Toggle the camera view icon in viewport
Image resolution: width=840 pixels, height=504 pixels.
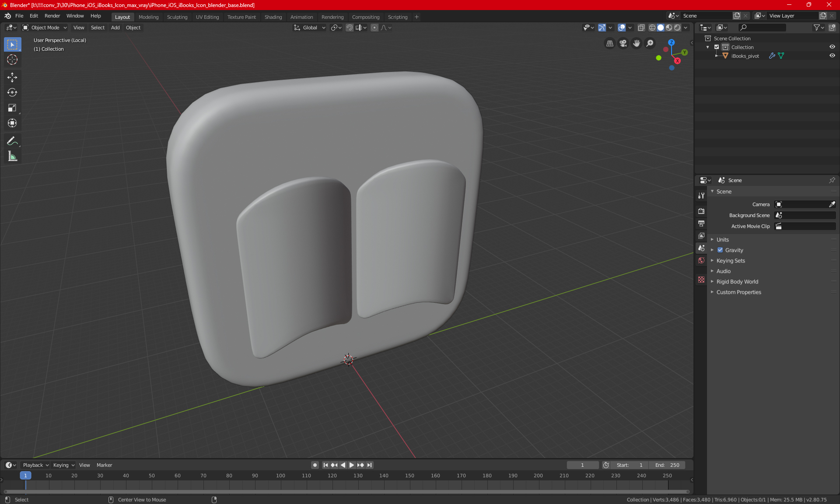[x=623, y=43]
